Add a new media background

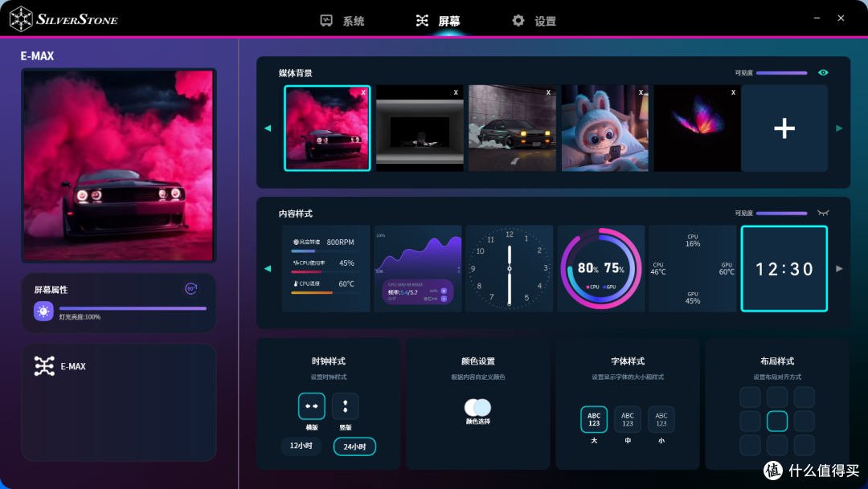pyautogui.click(x=784, y=128)
